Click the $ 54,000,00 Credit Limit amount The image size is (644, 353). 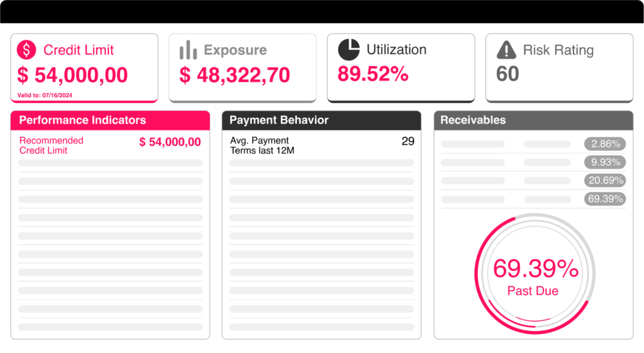coord(72,75)
